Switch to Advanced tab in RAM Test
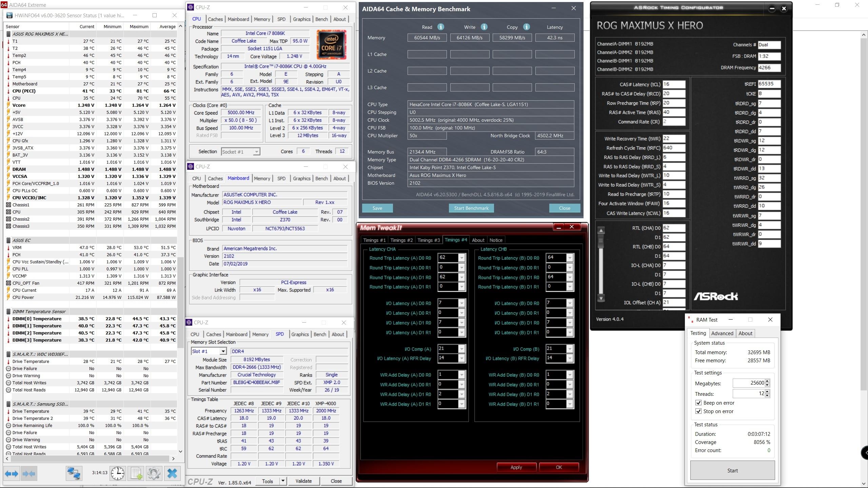The width and height of the screenshot is (868, 488). pyautogui.click(x=722, y=333)
